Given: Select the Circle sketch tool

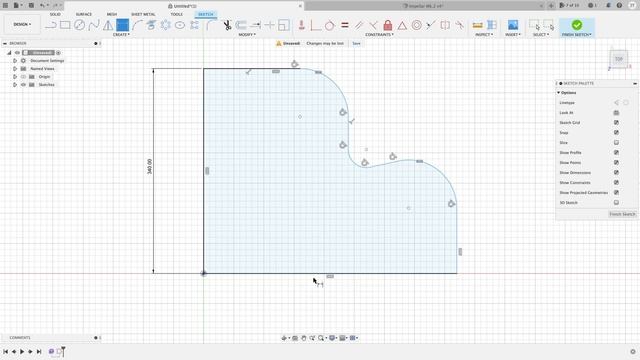Looking at the screenshot, I should point(80,25).
